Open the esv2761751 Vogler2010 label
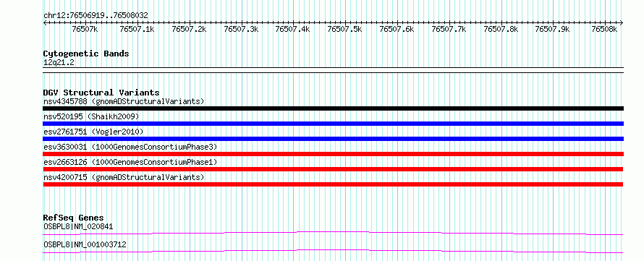 coord(93,132)
